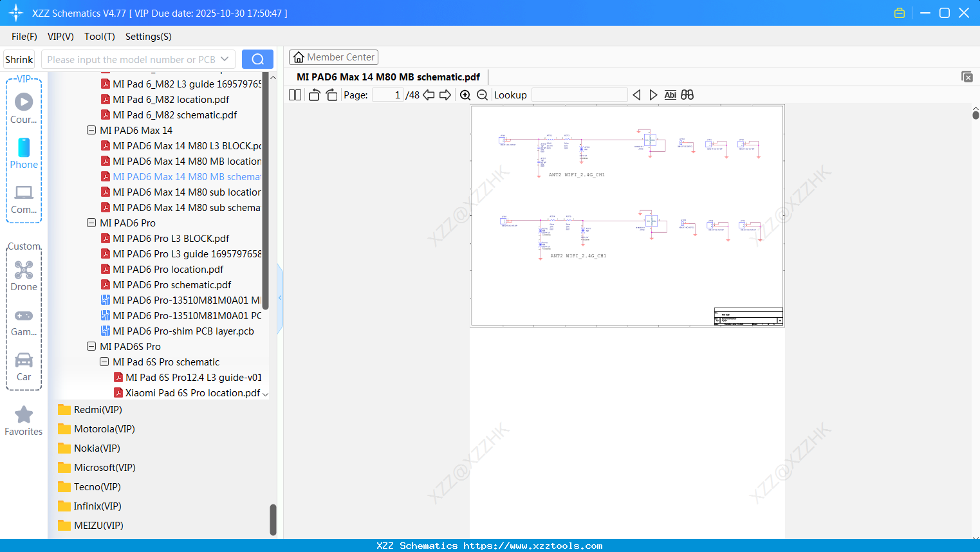Click the Lookup text field

pyautogui.click(x=580, y=95)
